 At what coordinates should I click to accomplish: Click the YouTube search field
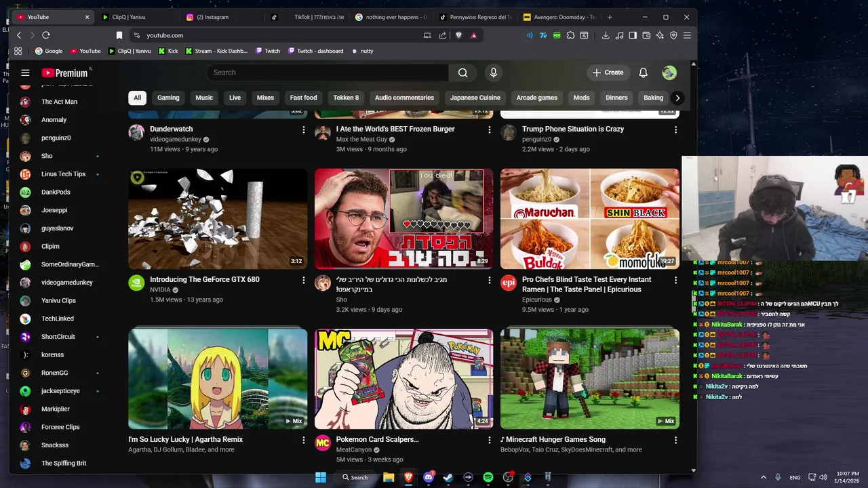(327, 73)
